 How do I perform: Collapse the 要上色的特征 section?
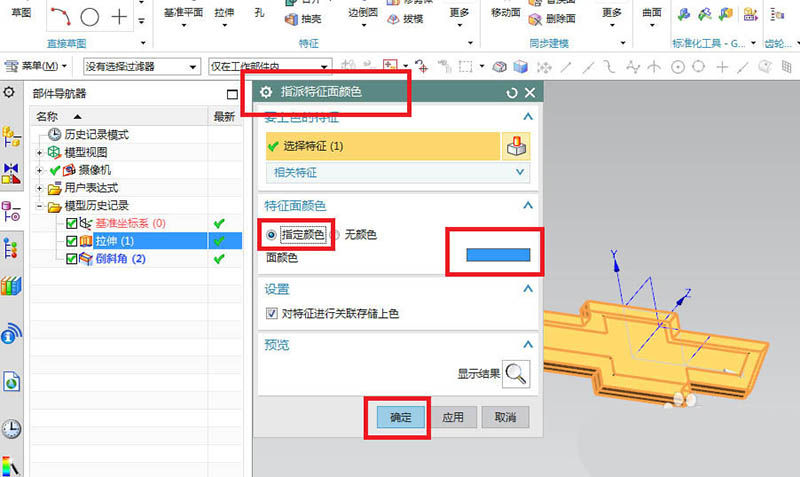(x=528, y=117)
